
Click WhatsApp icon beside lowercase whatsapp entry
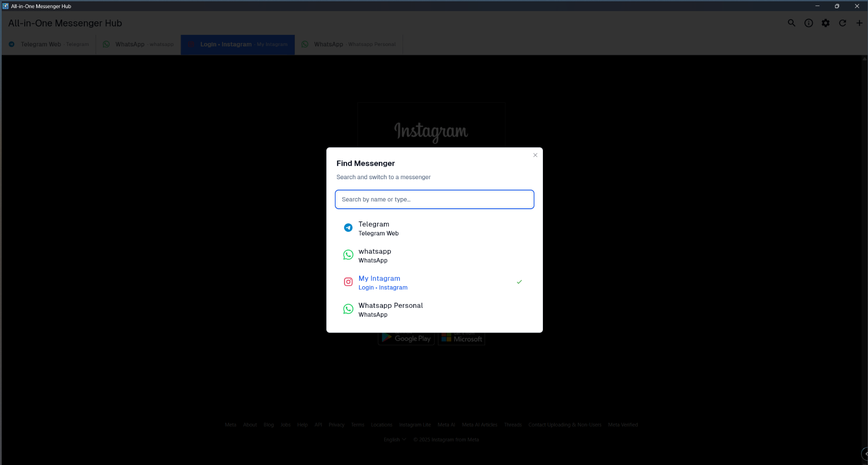click(x=348, y=255)
